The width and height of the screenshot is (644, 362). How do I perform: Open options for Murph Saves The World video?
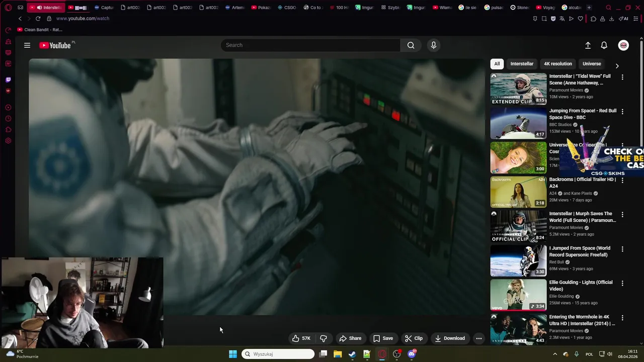622,214
